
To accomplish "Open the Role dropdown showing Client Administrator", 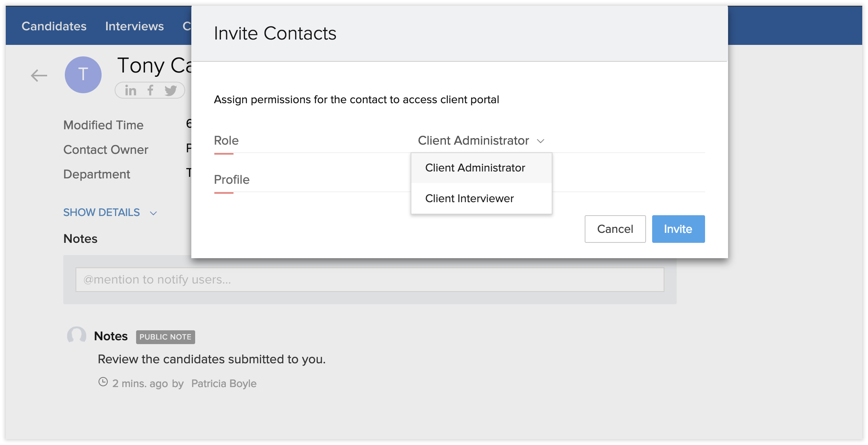I will tap(473, 141).
